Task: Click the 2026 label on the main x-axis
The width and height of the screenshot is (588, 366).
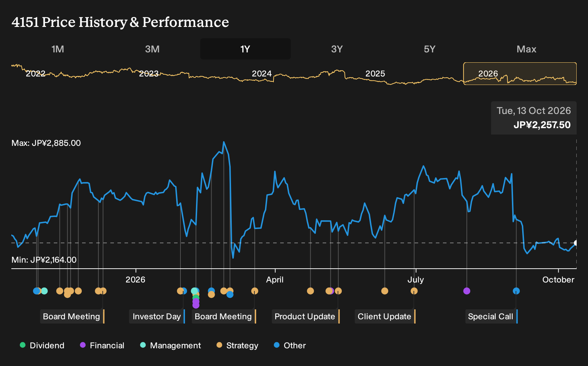Action: tap(136, 280)
